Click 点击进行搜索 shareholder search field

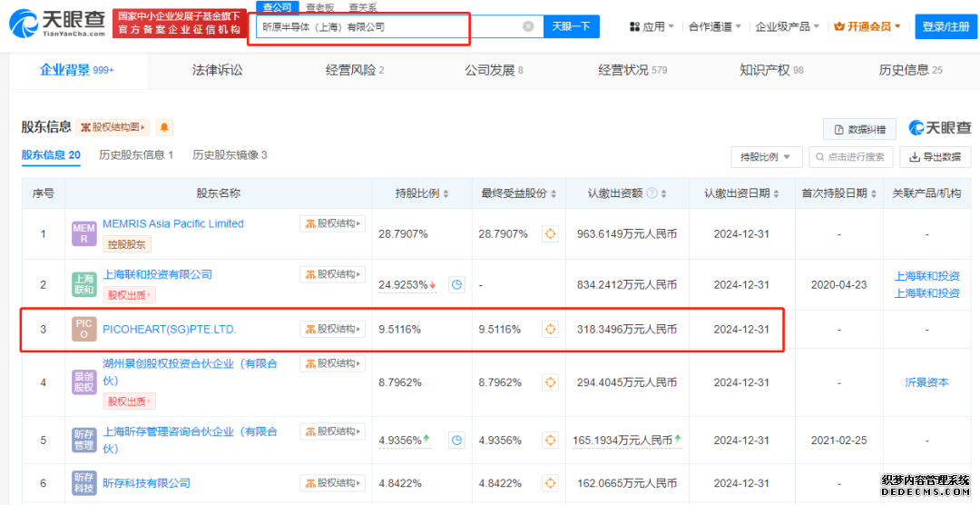point(850,156)
